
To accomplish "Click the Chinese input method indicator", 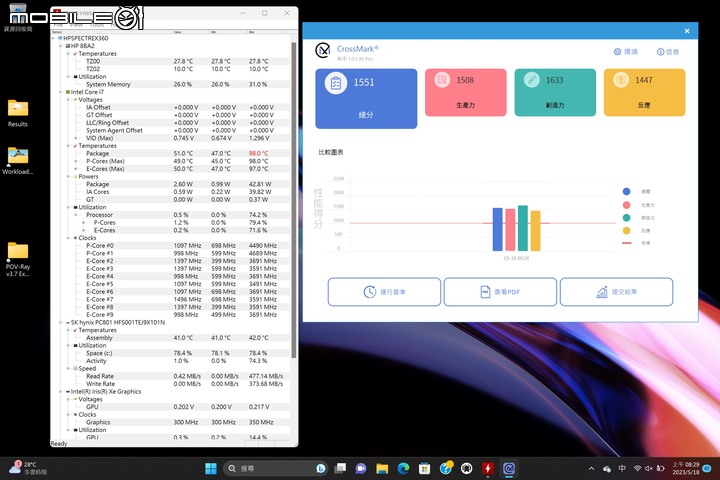I will point(622,469).
